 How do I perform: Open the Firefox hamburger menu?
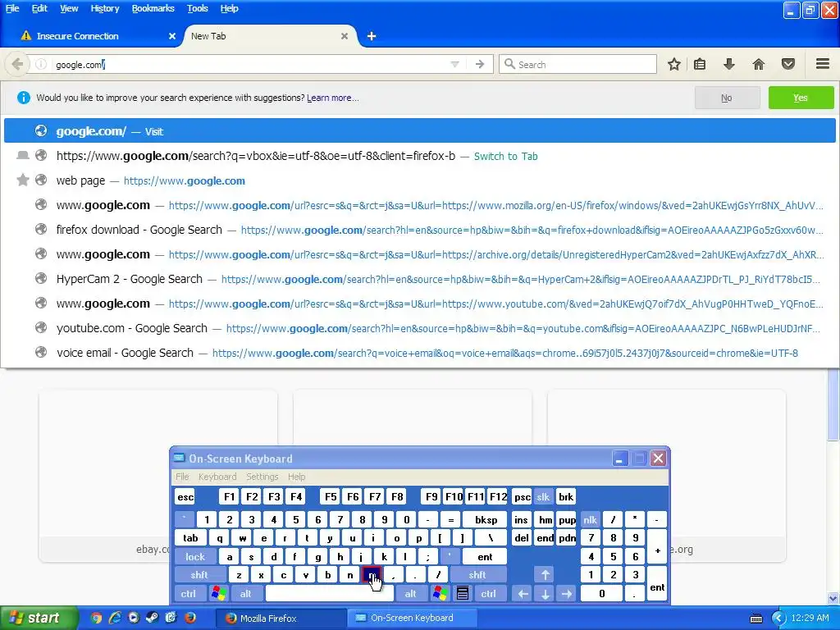point(822,64)
